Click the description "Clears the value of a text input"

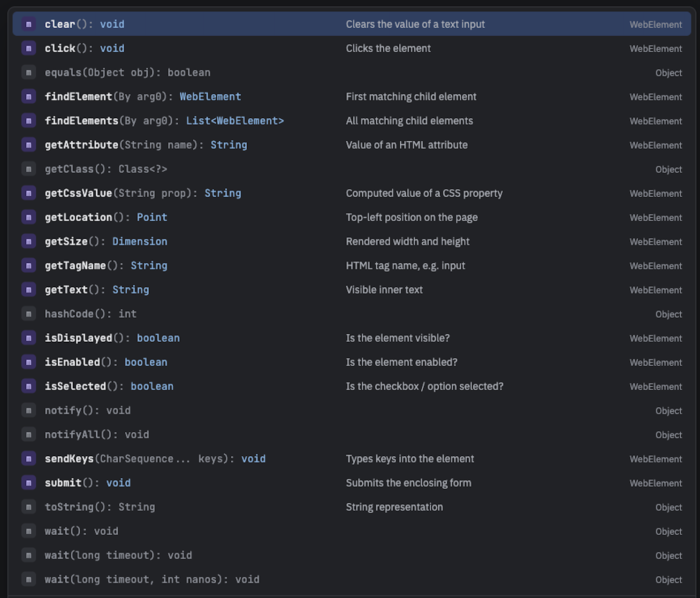click(x=415, y=24)
